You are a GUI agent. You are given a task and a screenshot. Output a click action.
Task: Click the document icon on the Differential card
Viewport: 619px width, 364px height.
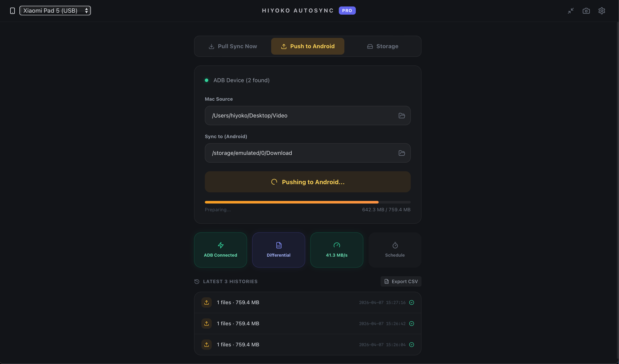click(279, 245)
